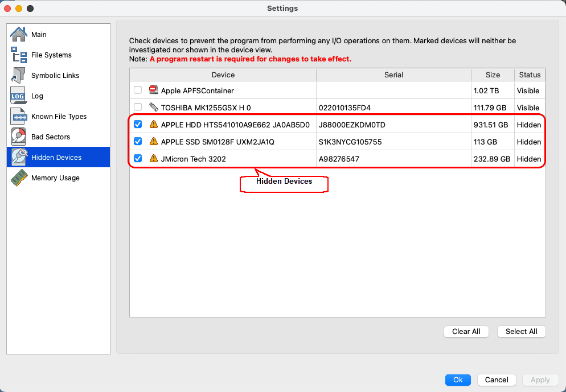The image size is (566, 392).
Task: Click the Log file icon
Action: click(18, 96)
